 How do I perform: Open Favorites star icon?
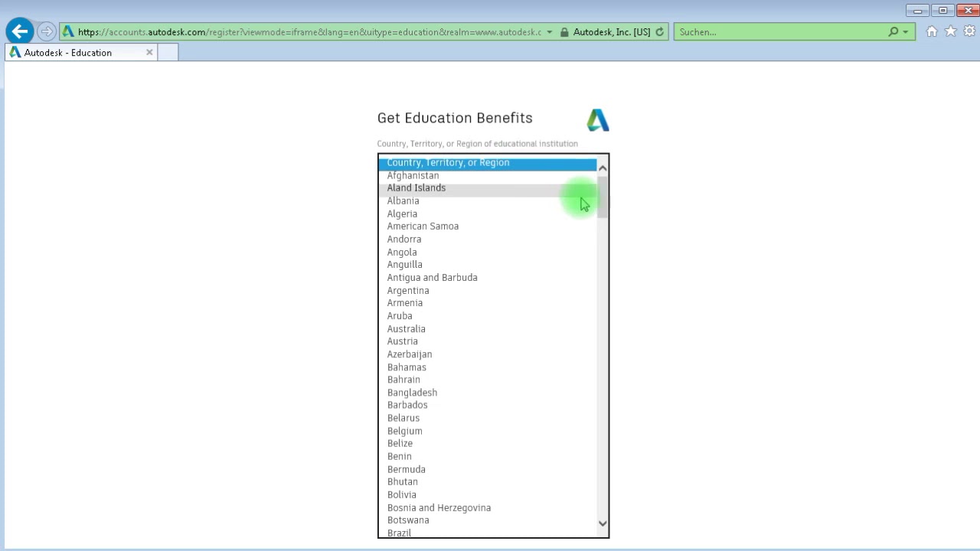coord(951,31)
